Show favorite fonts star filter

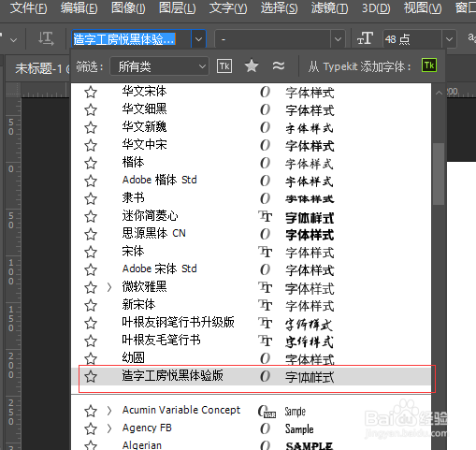tap(252, 65)
